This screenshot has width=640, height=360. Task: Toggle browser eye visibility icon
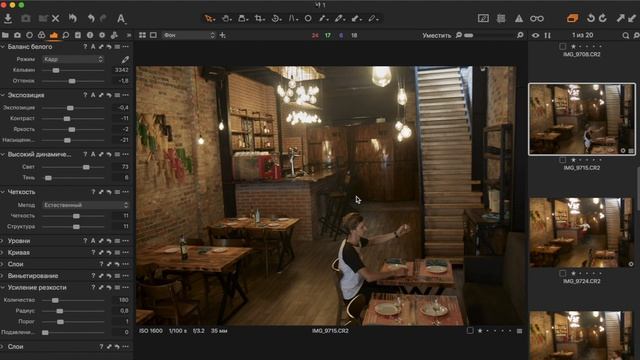pyautogui.click(x=536, y=36)
